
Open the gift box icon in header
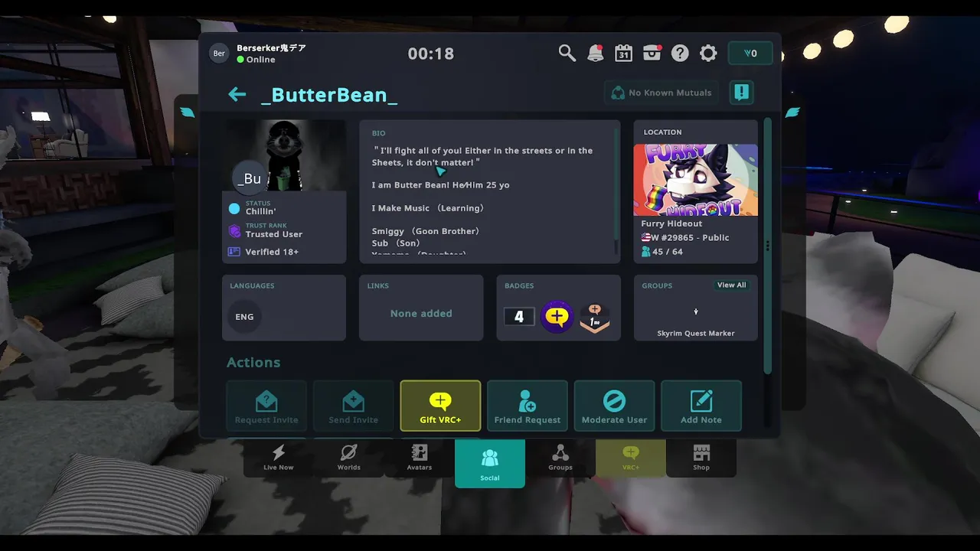point(652,53)
